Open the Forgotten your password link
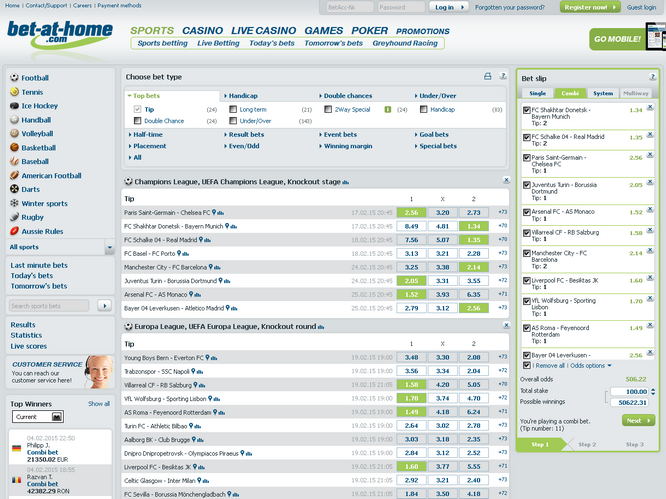The width and height of the screenshot is (666, 499). point(510,7)
